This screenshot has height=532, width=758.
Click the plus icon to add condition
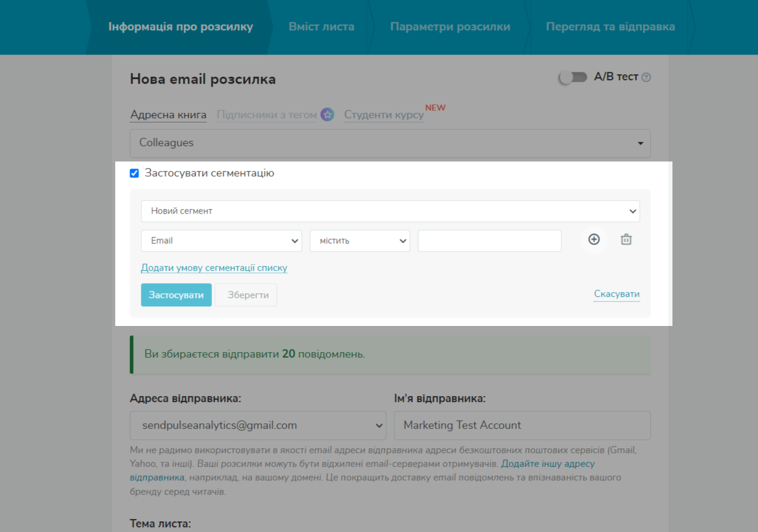[594, 239]
